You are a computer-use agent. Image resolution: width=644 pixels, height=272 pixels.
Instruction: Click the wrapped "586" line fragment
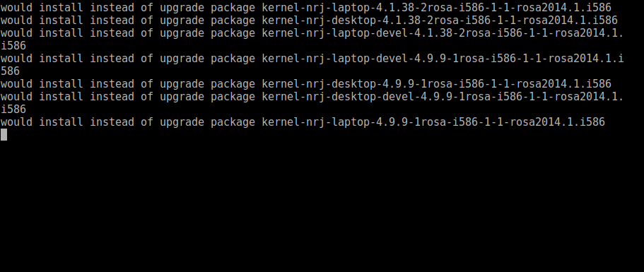tap(11, 71)
